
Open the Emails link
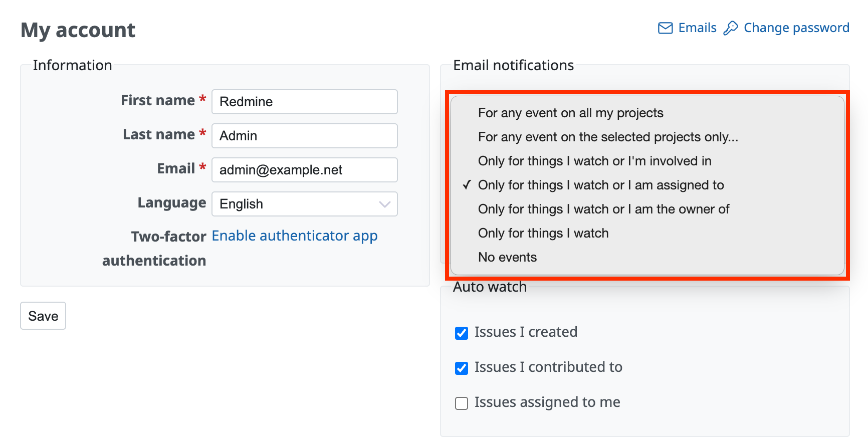point(697,28)
